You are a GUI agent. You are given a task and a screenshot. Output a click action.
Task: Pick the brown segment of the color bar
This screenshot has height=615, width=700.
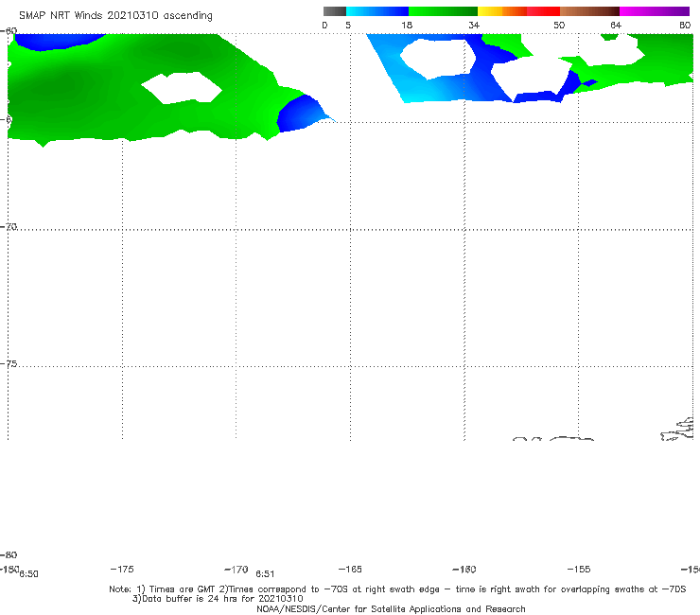(x=589, y=11)
